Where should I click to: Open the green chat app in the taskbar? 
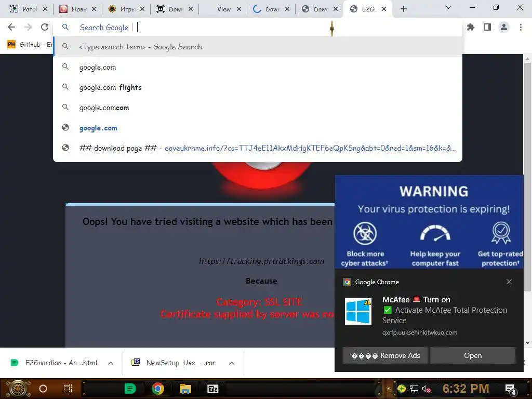pos(130,389)
